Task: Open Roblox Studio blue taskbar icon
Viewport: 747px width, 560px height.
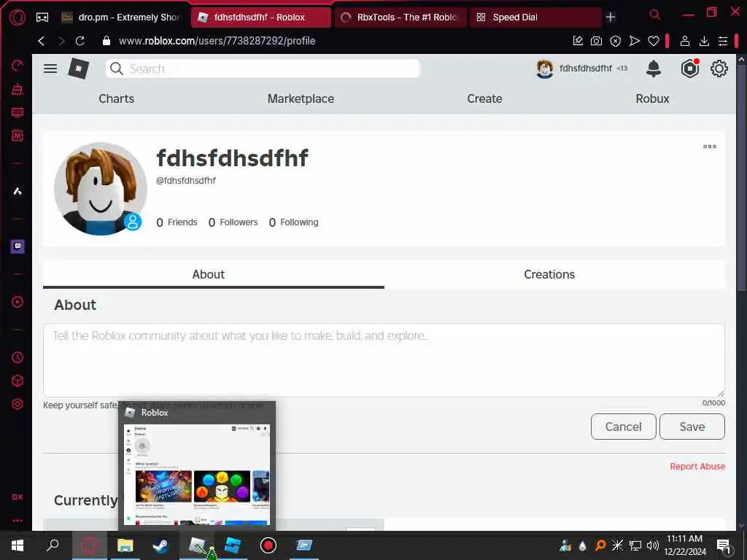Action: pos(233,545)
